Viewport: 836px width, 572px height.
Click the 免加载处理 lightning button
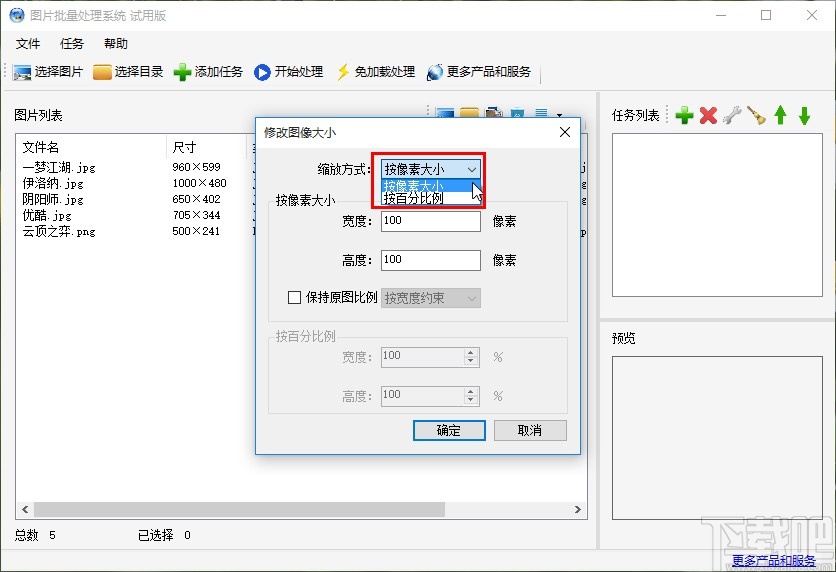tap(375, 72)
